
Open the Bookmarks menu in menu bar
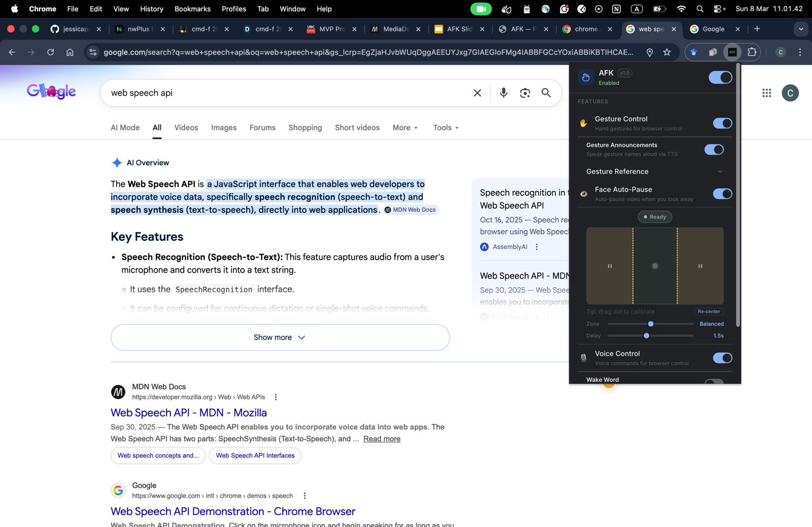click(192, 9)
